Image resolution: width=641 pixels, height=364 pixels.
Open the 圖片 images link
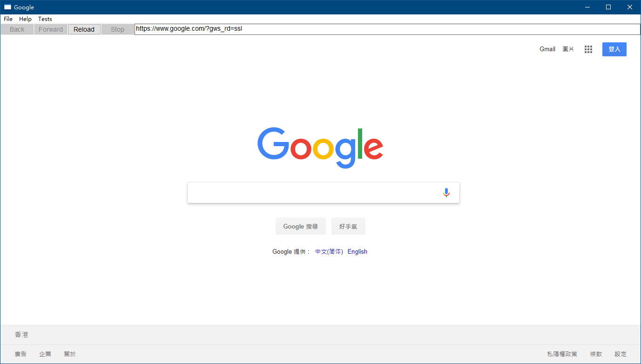[568, 49]
